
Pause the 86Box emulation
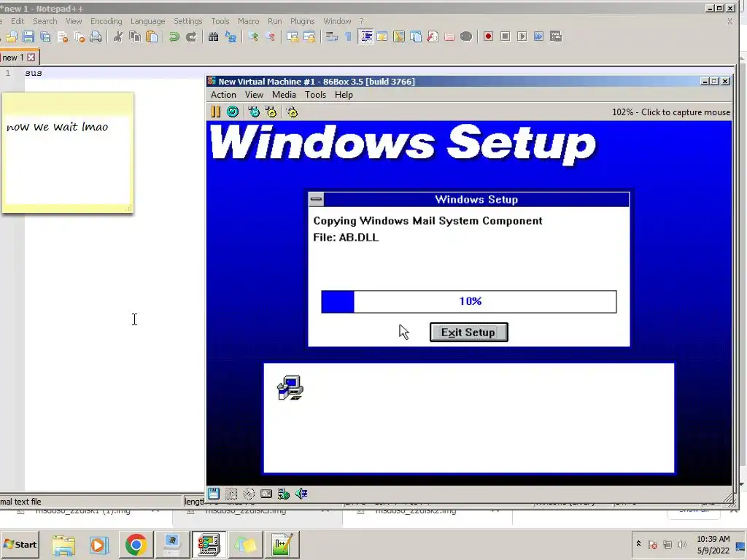pos(216,112)
